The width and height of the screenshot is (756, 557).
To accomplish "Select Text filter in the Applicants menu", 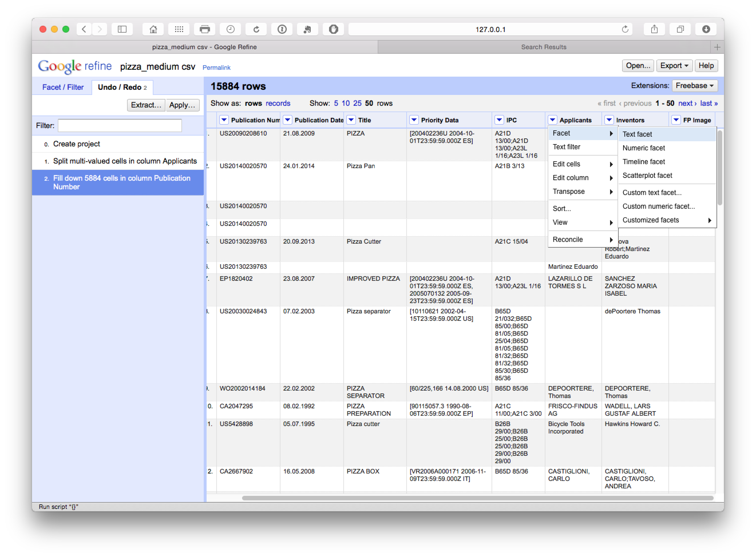I will click(x=566, y=147).
